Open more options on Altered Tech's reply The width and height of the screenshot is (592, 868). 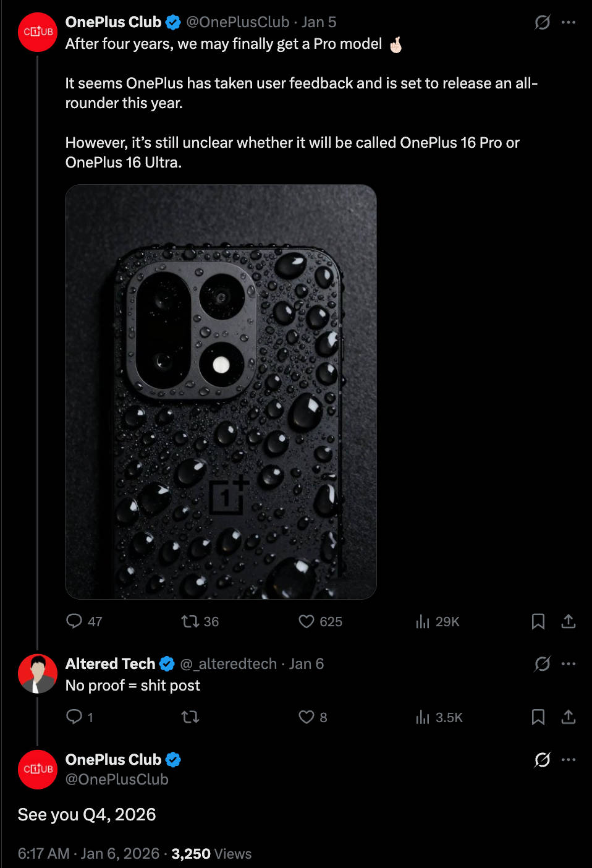569,664
